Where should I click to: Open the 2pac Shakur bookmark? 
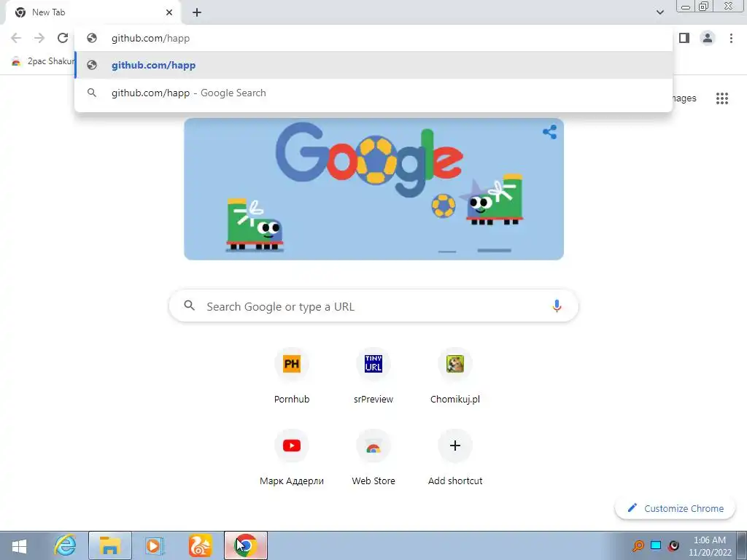[43, 61]
